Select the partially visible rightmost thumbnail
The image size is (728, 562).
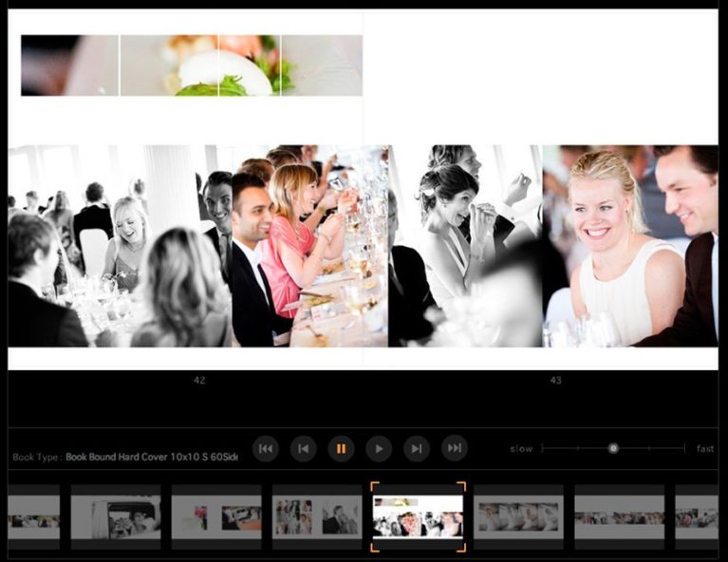[x=697, y=518]
